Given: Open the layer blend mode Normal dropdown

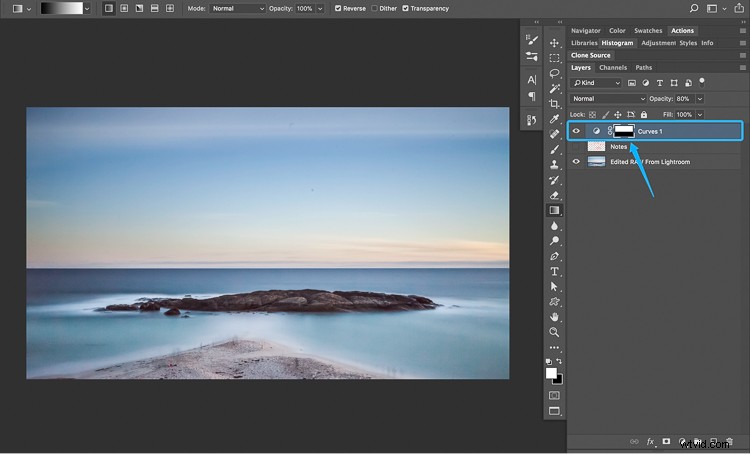Looking at the screenshot, I should (x=608, y=99).
